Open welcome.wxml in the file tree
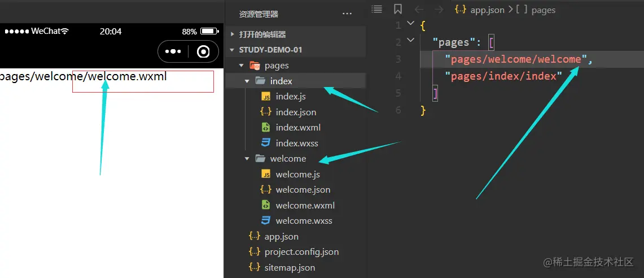 pyautogui.click(x=305, y=205)
